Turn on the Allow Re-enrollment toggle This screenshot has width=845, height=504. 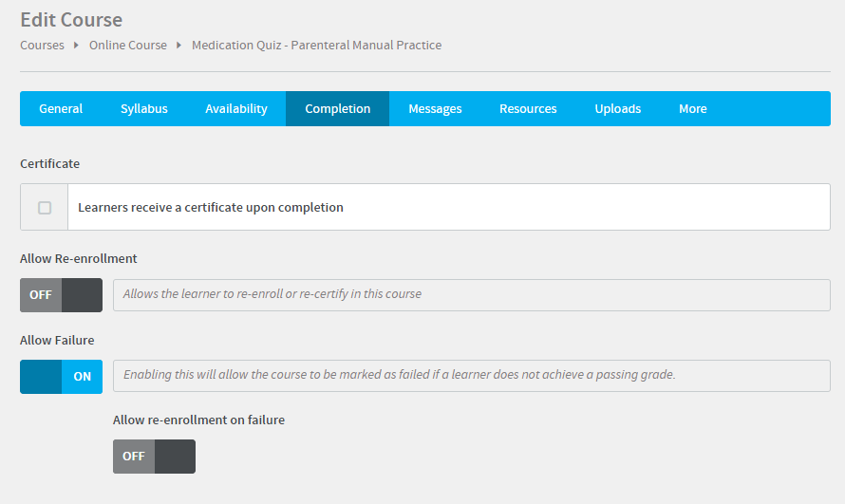[61, 295]
